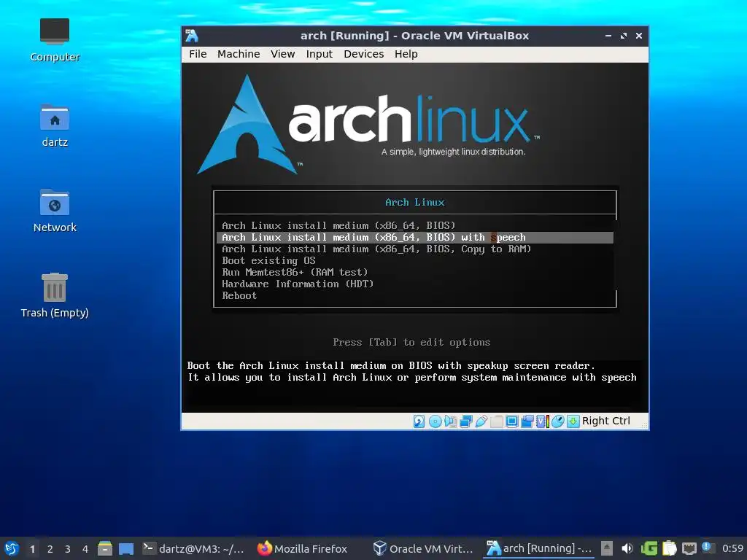Image resolution: width=747 pixels, height=560 pixels.
Task: Click the optical disk indicator in status bar
Action: pyautogui.click(x=435, y=421)
